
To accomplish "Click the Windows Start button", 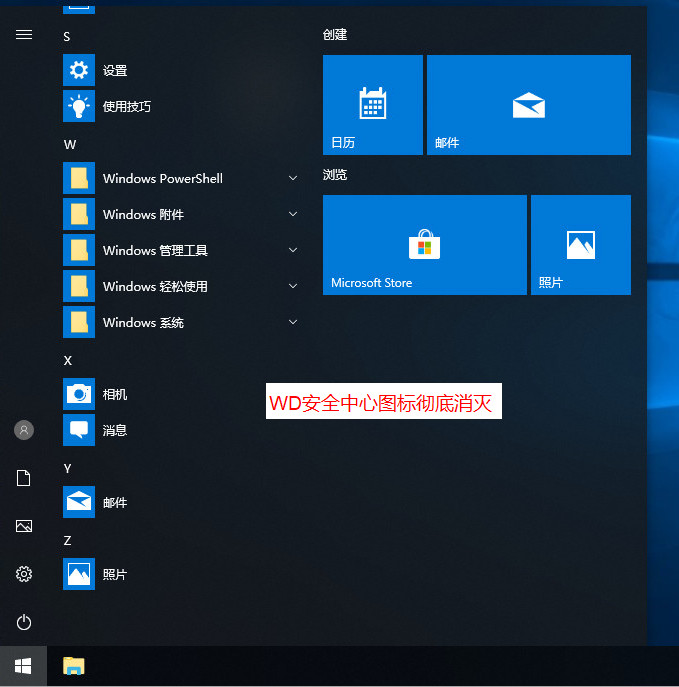I will click(23, 665).
